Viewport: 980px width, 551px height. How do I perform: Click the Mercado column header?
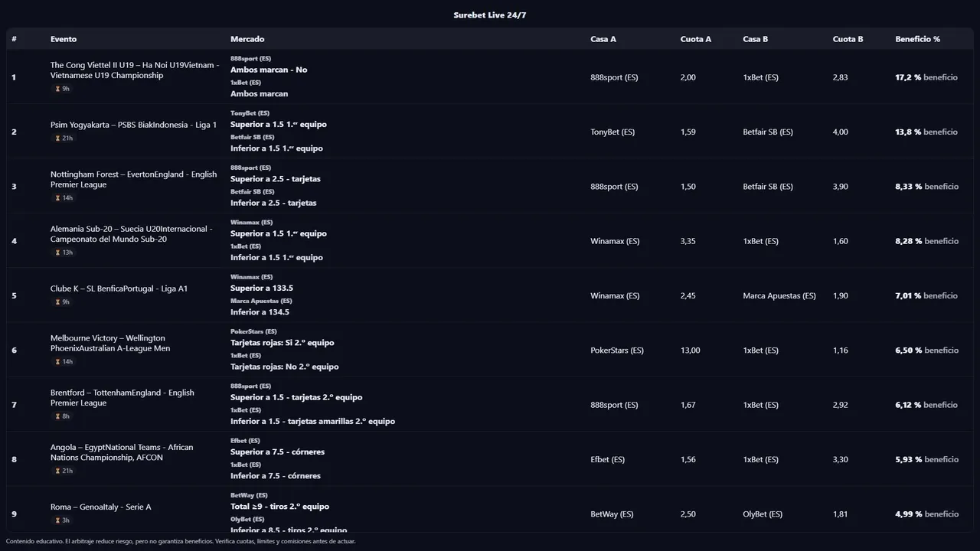click(x=247, y=39)
